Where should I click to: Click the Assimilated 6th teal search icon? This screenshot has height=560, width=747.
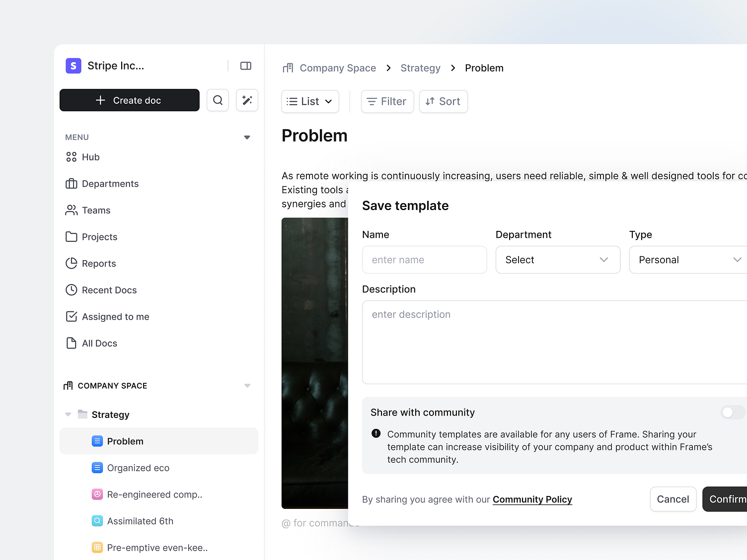click(x=97, y=521)
